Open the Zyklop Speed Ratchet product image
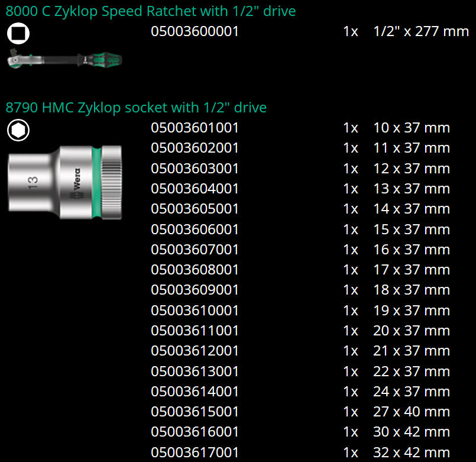 pyautogui.click(x=64, y=59)
